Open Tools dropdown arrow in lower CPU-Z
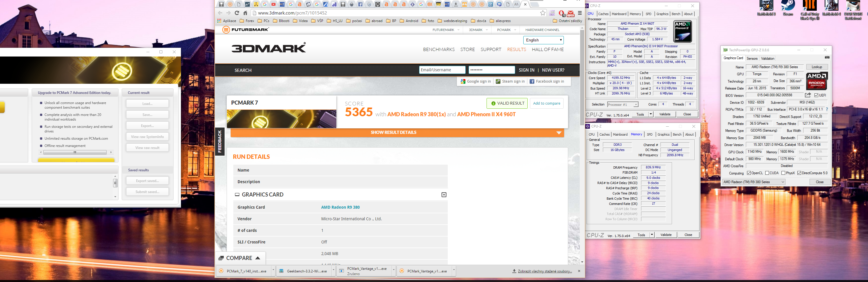 click(652, 235)
